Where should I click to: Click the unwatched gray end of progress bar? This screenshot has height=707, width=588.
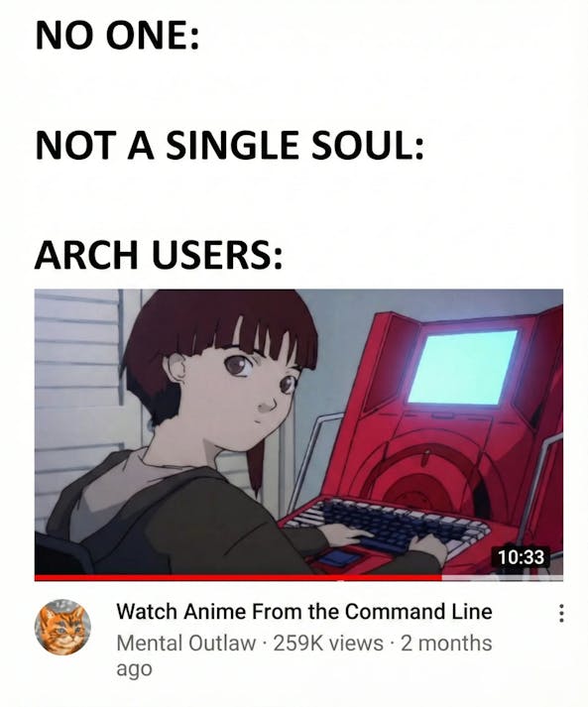pyautogui.click(x=503, y=577)
